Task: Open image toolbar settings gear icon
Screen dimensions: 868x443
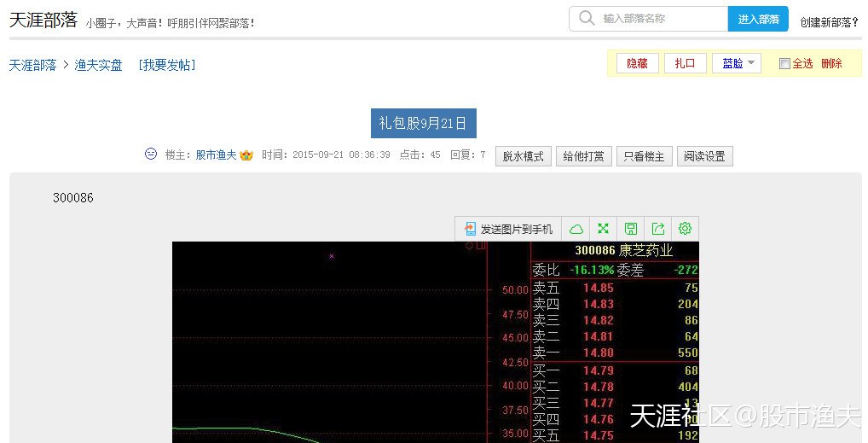Action: 685,229
